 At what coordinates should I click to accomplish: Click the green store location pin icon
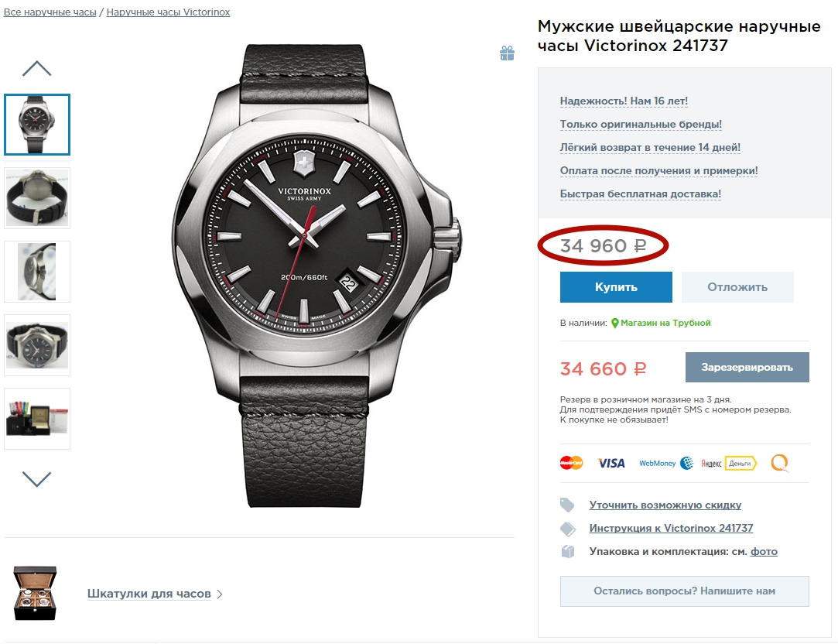(615, 324)
